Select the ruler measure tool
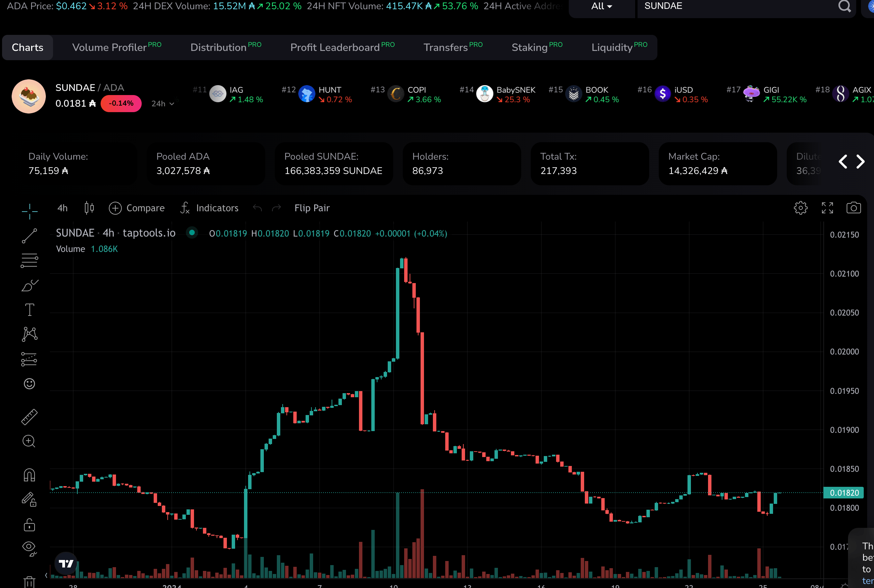Viewport: 874px width, 588px height. (x=29, y=417)
